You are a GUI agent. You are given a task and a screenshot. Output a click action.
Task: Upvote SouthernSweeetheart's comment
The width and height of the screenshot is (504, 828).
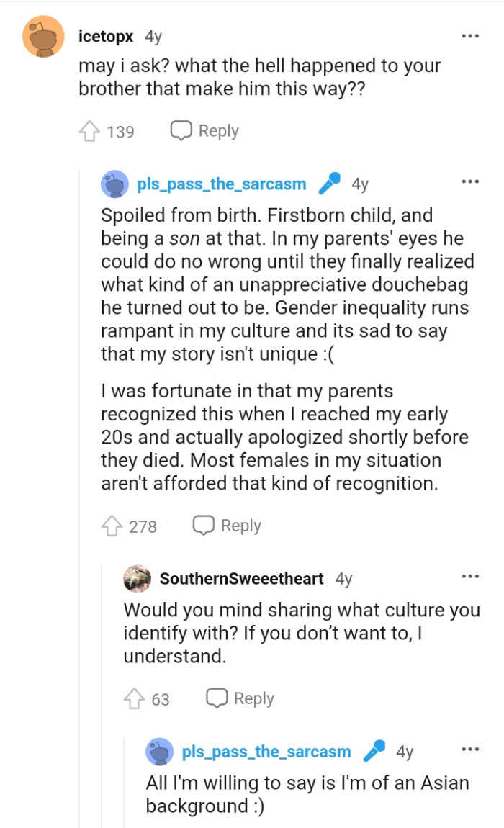(134, 699)
